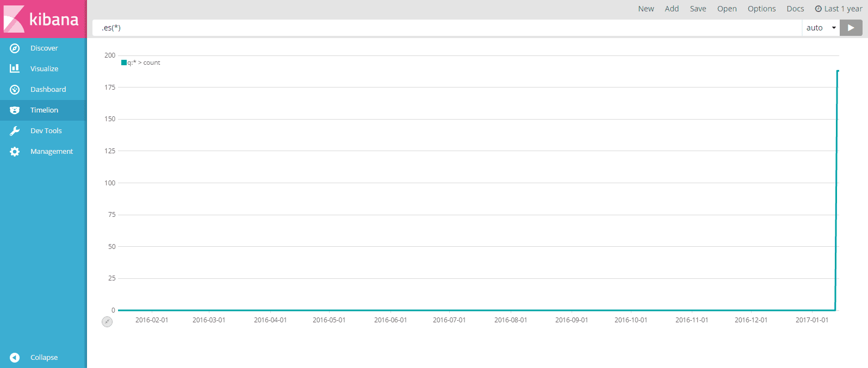The height and width of the screenshot is (368, 868).
Task: Click the clock icon next to Last 1 year
Action: [x=818, y=9]
